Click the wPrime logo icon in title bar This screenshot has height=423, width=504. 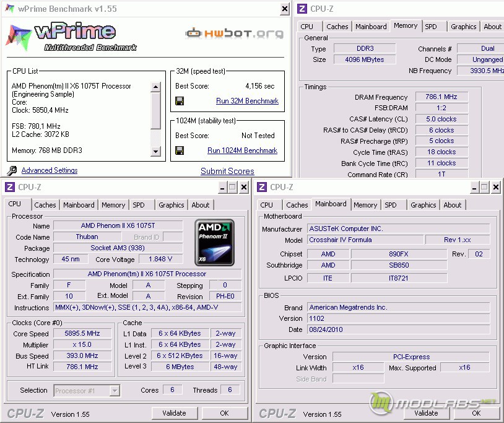(10, 8)
